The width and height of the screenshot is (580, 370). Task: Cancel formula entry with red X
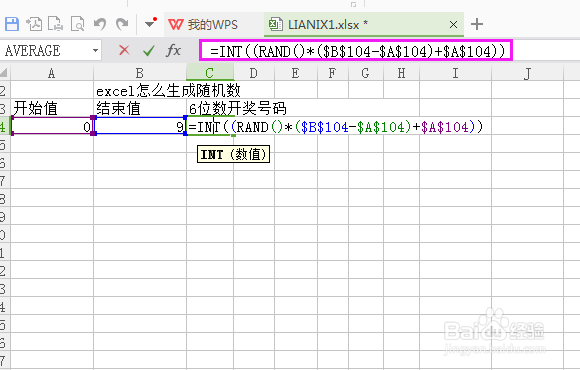(124, 50)
